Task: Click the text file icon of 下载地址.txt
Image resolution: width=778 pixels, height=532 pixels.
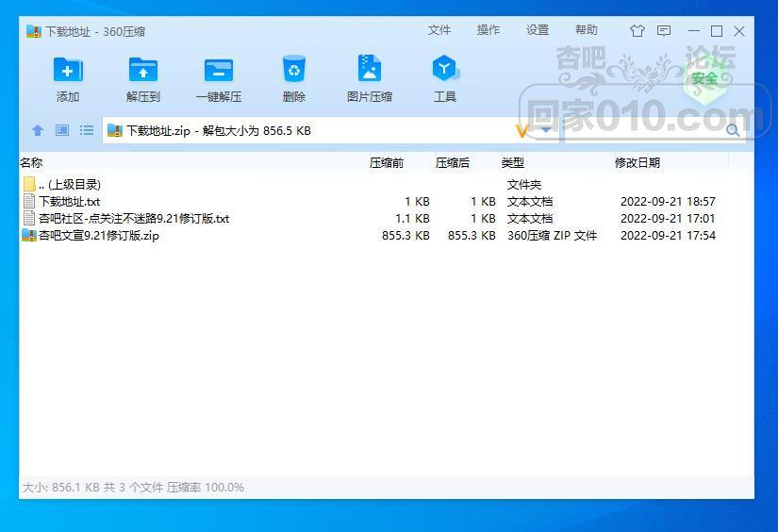Action: pos(29,201)
